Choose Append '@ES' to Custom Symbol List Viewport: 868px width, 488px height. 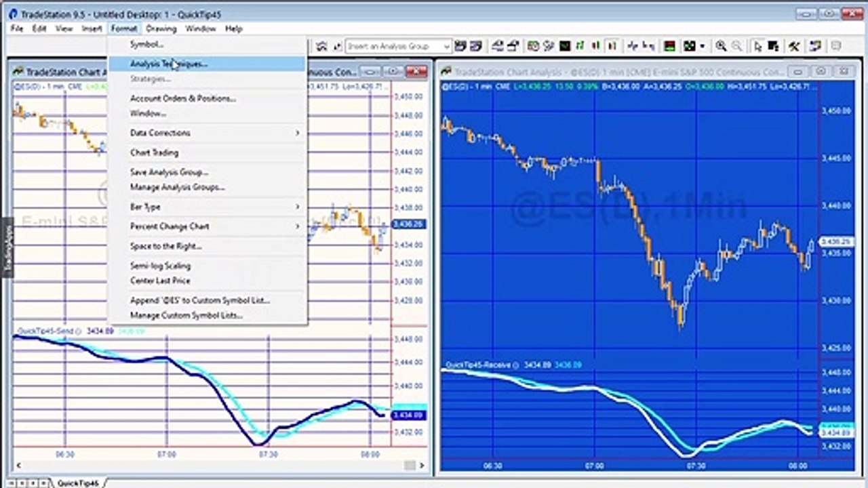point(208,300)
